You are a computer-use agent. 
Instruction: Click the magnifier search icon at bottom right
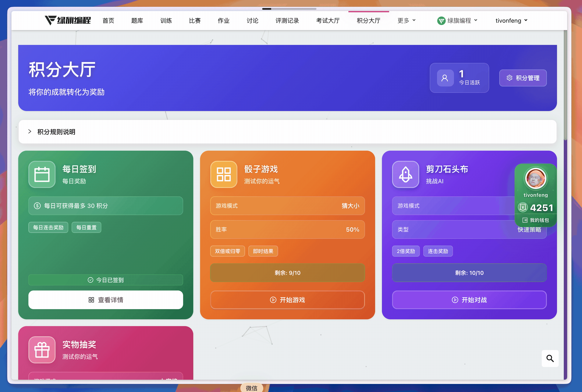pos(550,358)
